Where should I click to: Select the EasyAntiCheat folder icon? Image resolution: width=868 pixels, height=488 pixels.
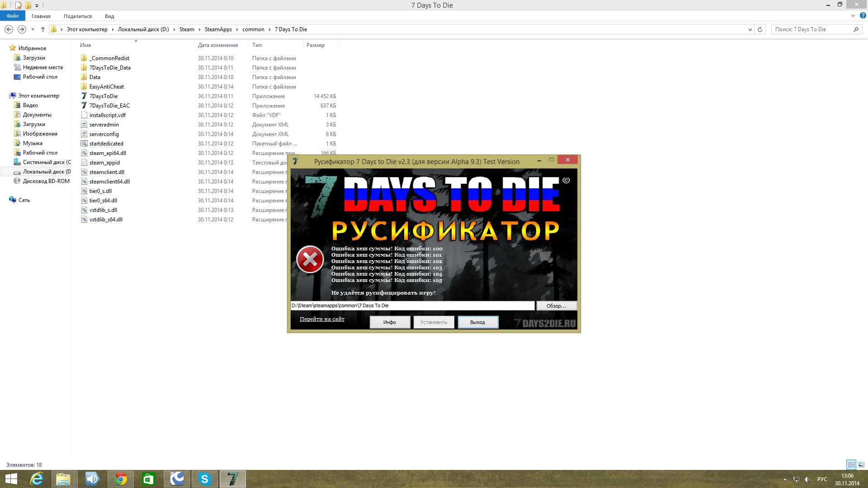[84, 87]
